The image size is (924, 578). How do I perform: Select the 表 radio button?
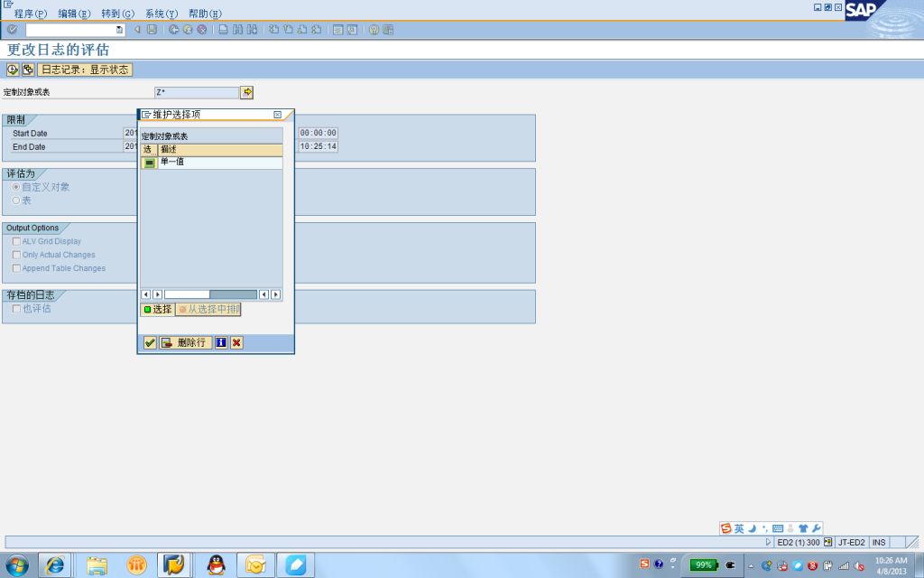pyautogui.click(x=16, y=200)
